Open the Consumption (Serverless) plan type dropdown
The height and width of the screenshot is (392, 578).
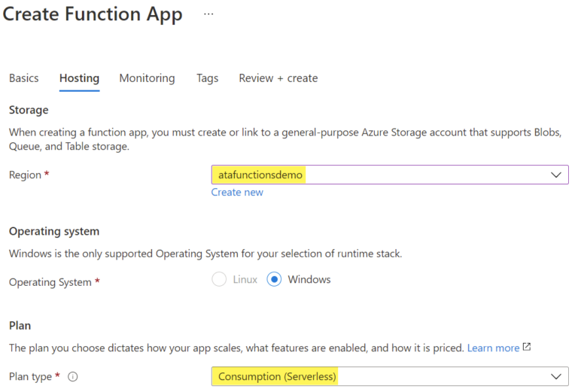[x=390, y=376]
